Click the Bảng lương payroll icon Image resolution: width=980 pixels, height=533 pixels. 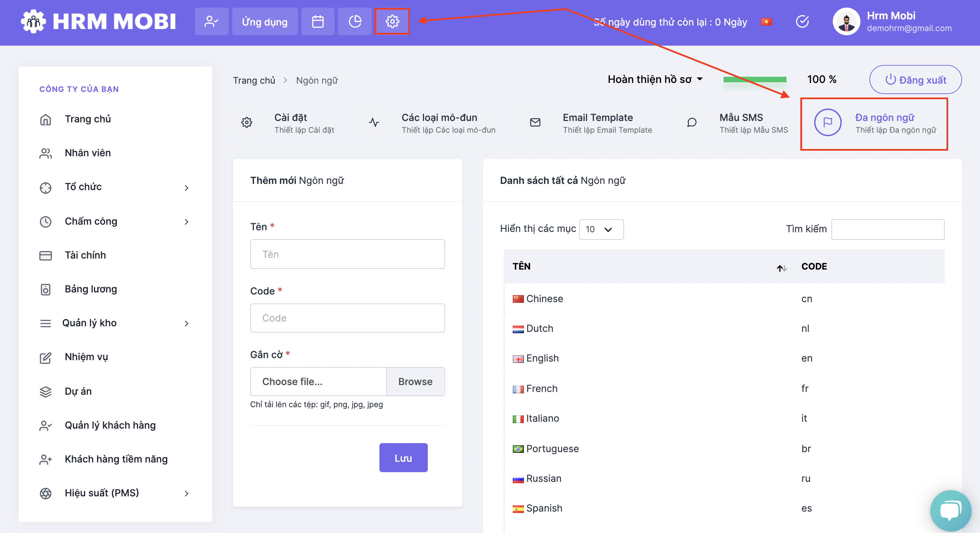tap(46, 290)
